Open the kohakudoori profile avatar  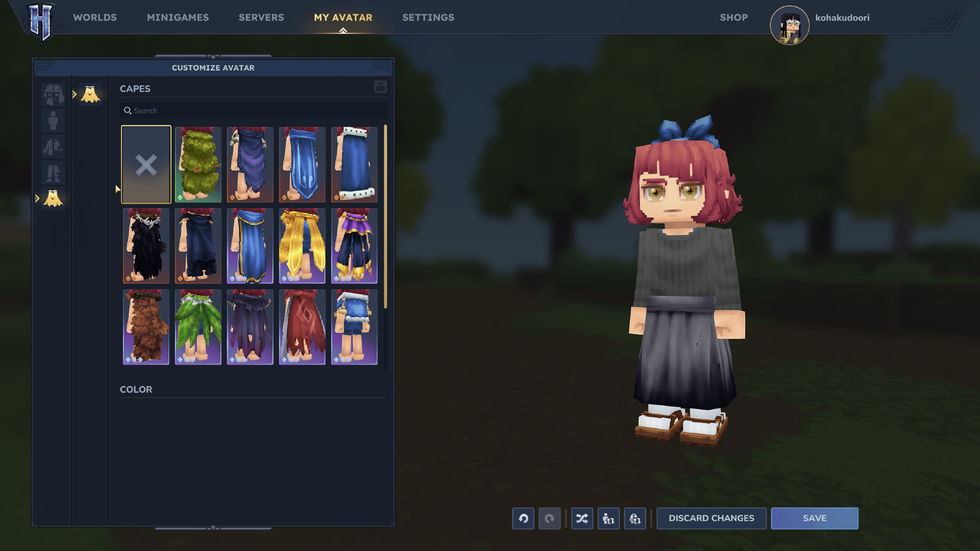point(789,24)
